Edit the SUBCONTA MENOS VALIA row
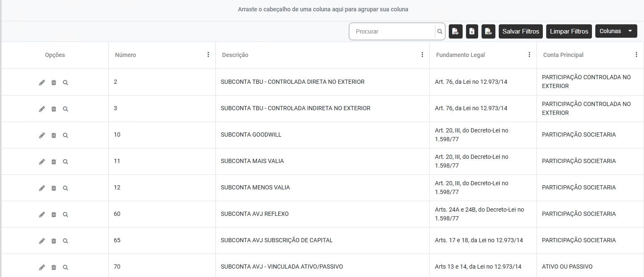This screenshot has height=277, width=644. [x=42, y=188]
